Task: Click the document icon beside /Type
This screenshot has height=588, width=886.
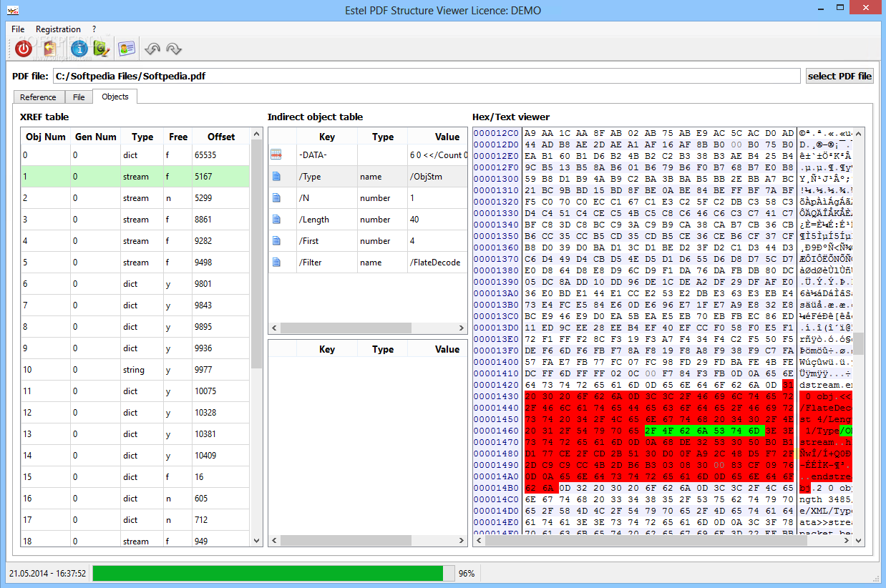Action: coord(276,177)
